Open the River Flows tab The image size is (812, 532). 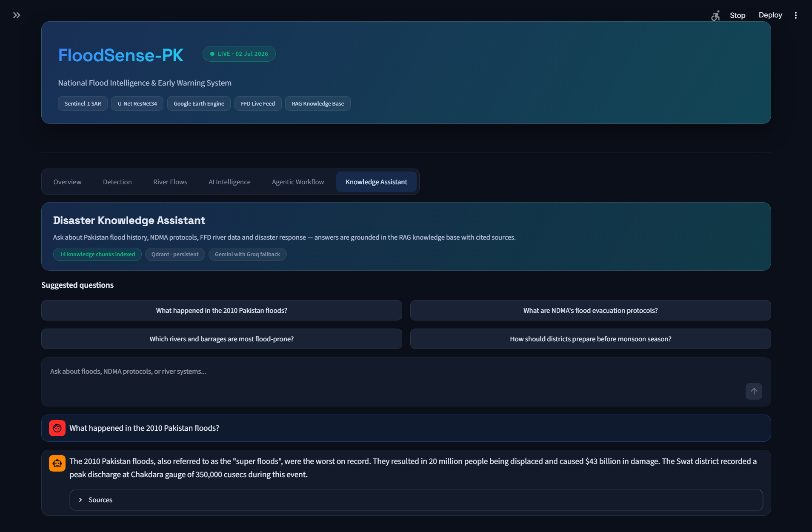tap(170, 182)
